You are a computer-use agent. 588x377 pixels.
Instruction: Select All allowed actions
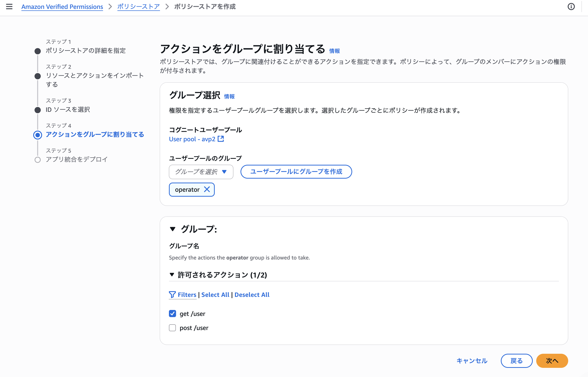[215, 295]
